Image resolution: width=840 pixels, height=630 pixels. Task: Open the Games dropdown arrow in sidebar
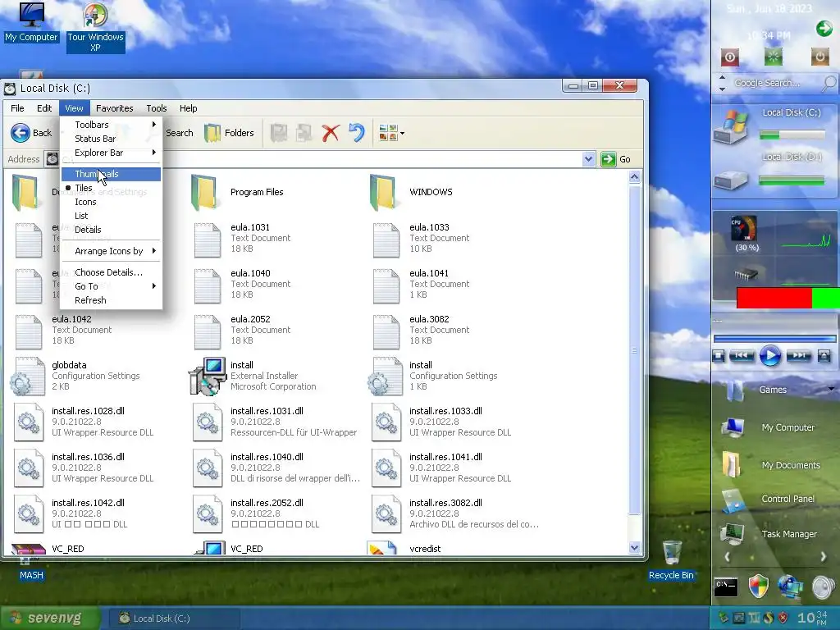click(831, 388)
